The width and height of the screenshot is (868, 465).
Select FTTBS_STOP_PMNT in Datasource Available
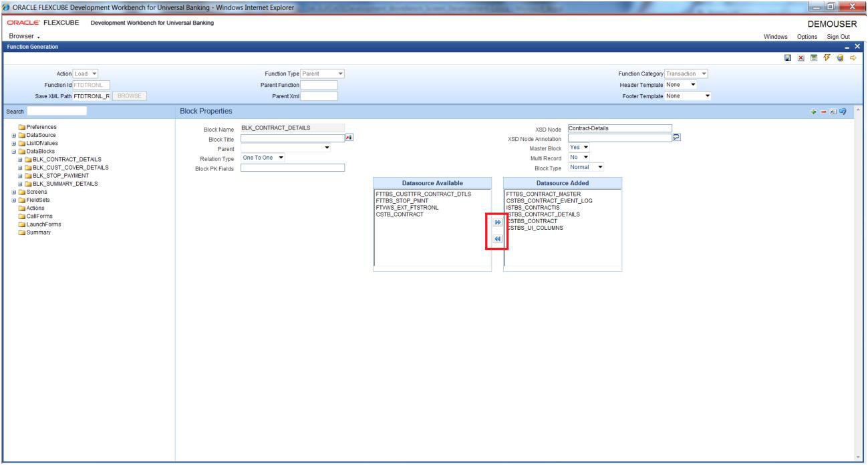pyautogui.click(x=404, y=200)
